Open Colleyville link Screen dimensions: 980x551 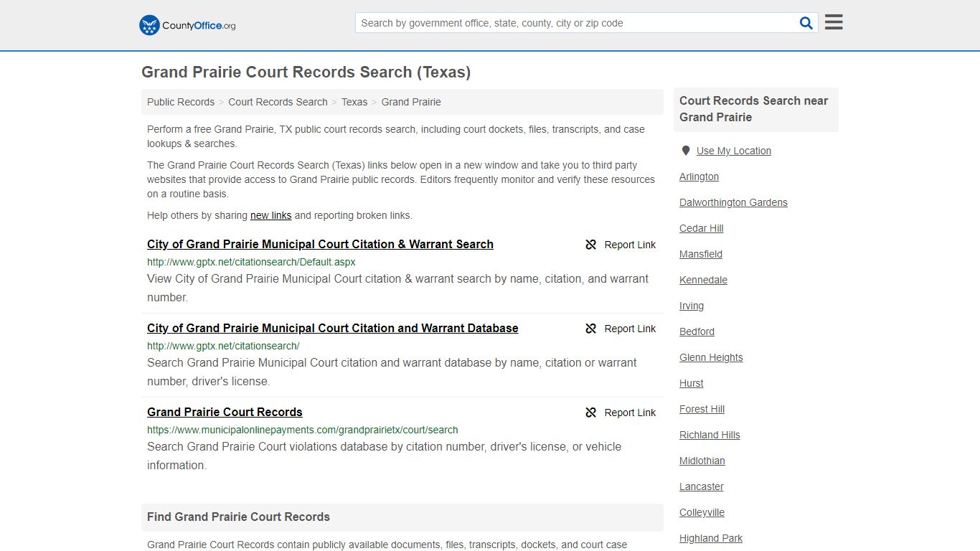point(702,512)
